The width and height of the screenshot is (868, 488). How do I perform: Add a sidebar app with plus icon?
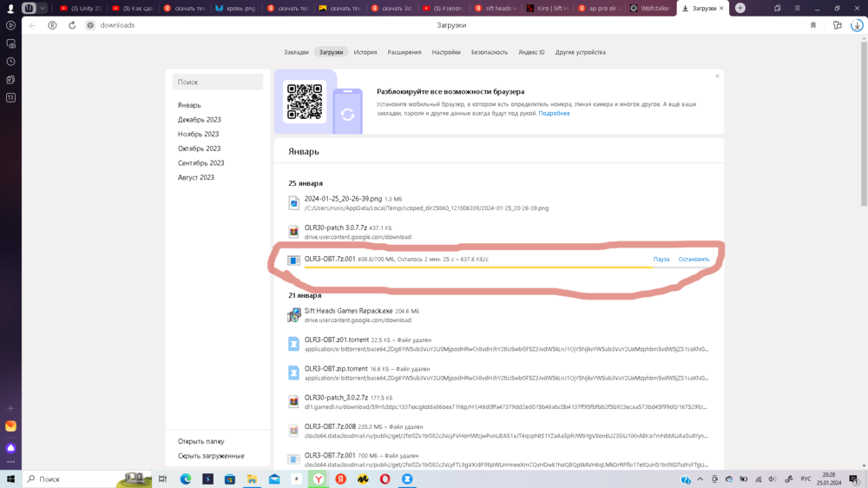click(10, 408)
